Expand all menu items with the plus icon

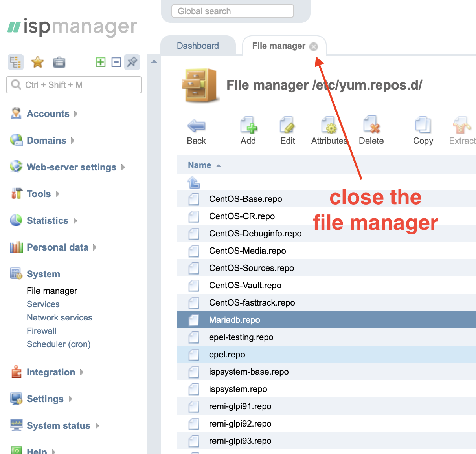coord(101,62)
